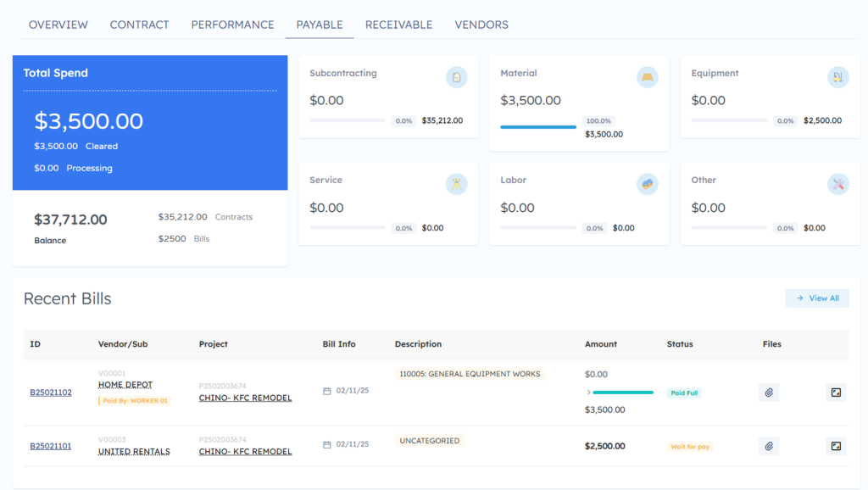Go to the Receivable tab
Screen dimensions: 868x490
[398, 25]
